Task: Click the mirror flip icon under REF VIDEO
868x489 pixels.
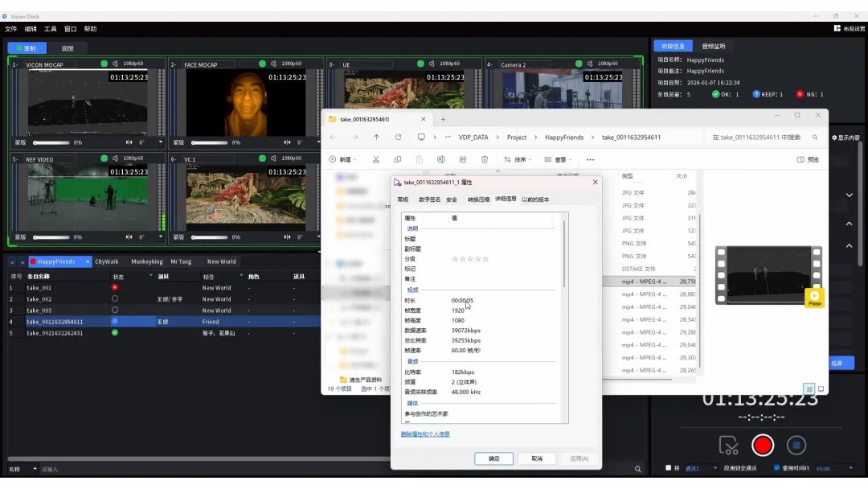Action: pyautogui.click(x=129, y=237)
